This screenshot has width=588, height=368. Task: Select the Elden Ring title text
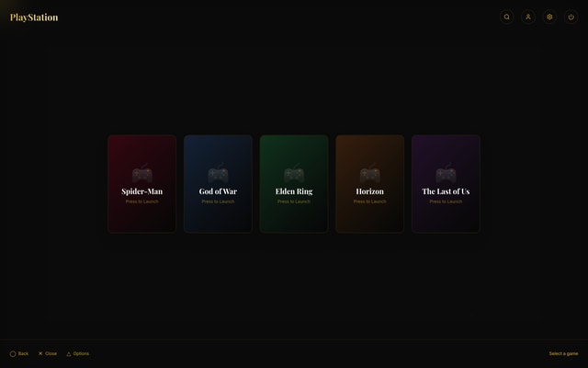pyautogui.click(x=294, y=191)
